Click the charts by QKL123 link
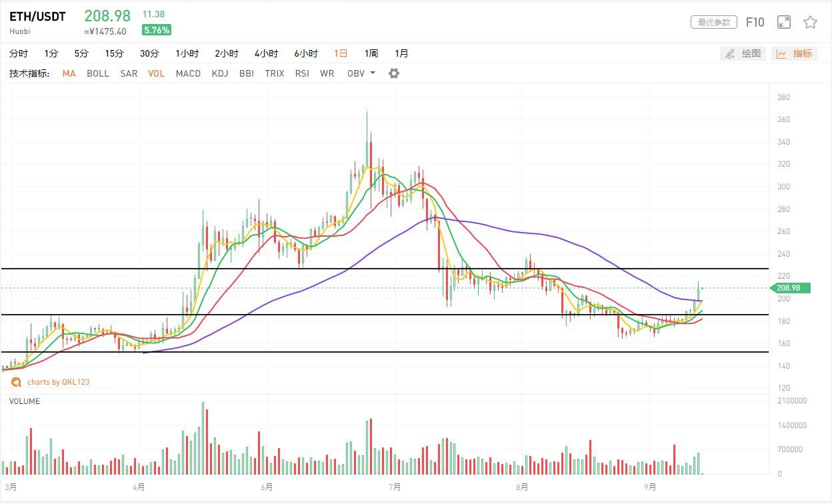 pos(58,382)
